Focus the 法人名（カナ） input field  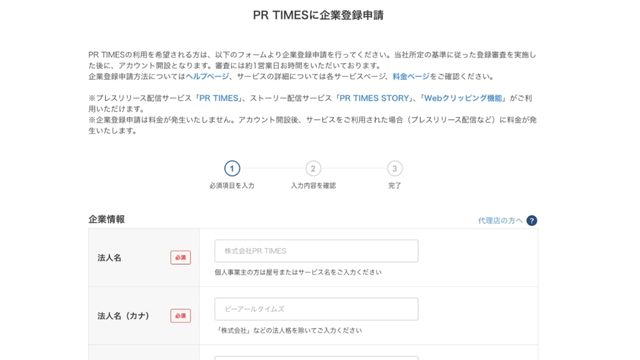tap(316, 309)
